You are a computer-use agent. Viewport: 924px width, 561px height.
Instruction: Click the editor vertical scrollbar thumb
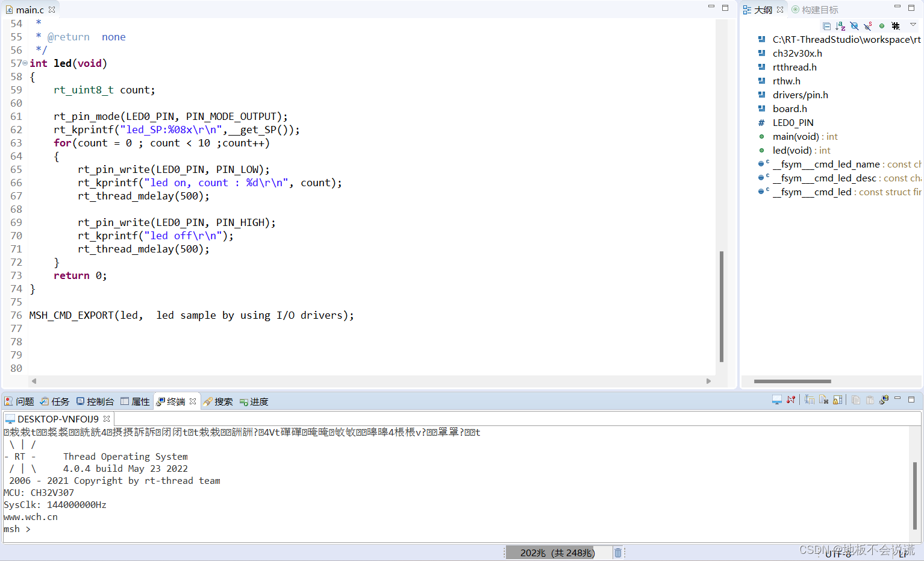click(x=721, y=307)
